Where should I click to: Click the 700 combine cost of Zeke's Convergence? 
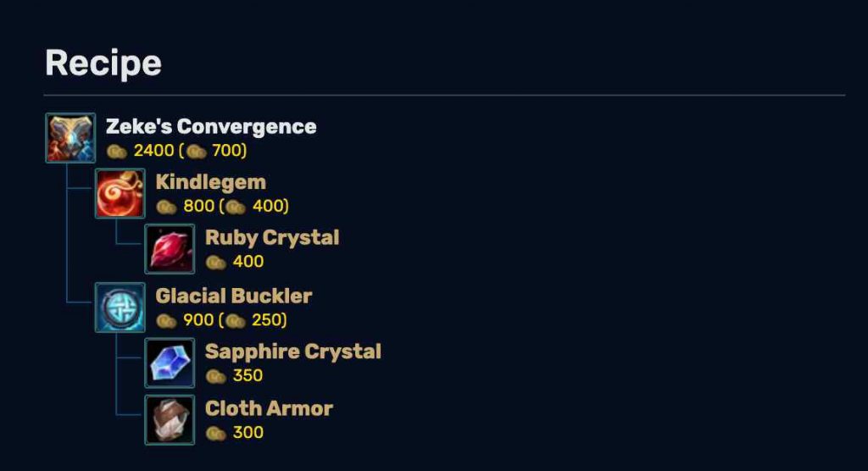pos(227,150)
